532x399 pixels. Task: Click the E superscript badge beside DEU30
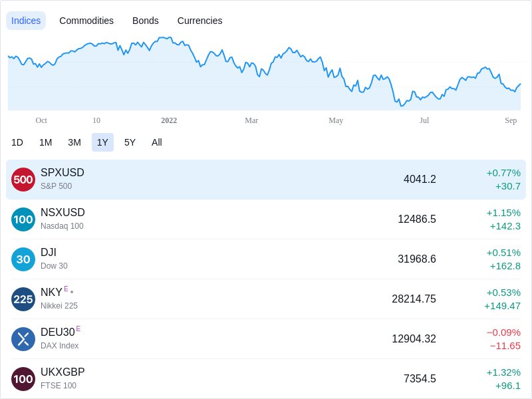pos(78,329)
